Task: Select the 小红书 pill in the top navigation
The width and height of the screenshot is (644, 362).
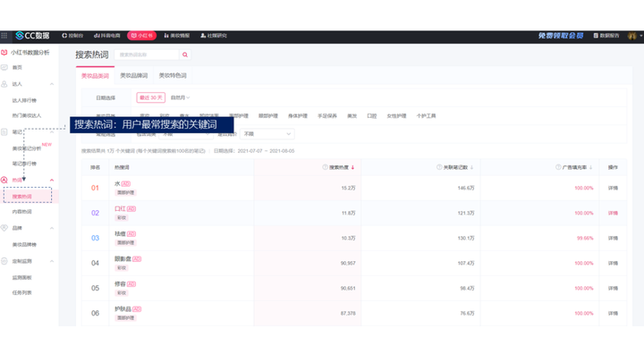Action: tap(141, 36)
